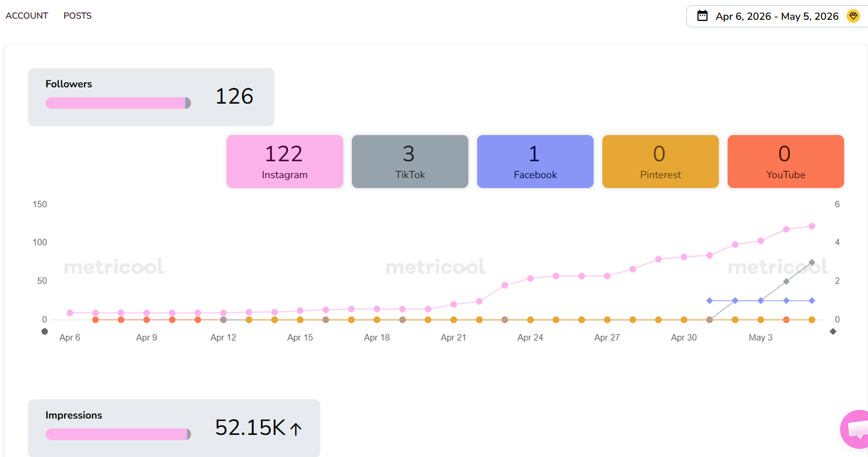868x457 pixels.
Task: Open the date range picker
Action: click(777, 16)
